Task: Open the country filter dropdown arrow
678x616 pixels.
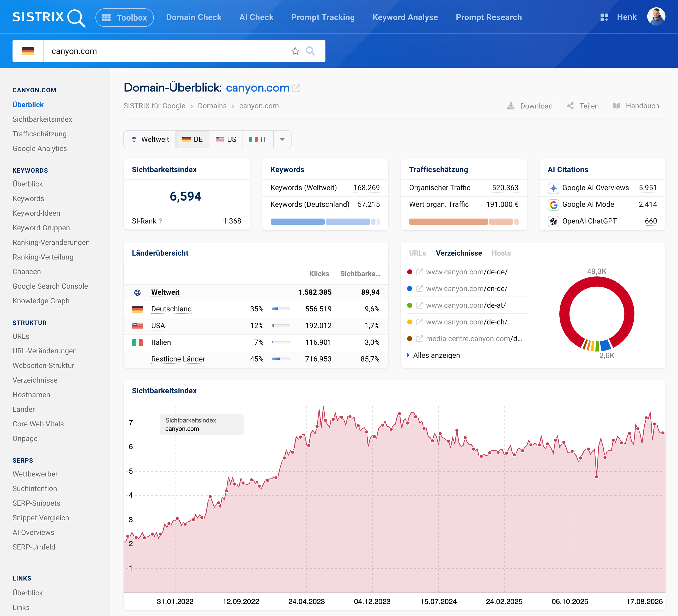Action: tap(282, 139)
